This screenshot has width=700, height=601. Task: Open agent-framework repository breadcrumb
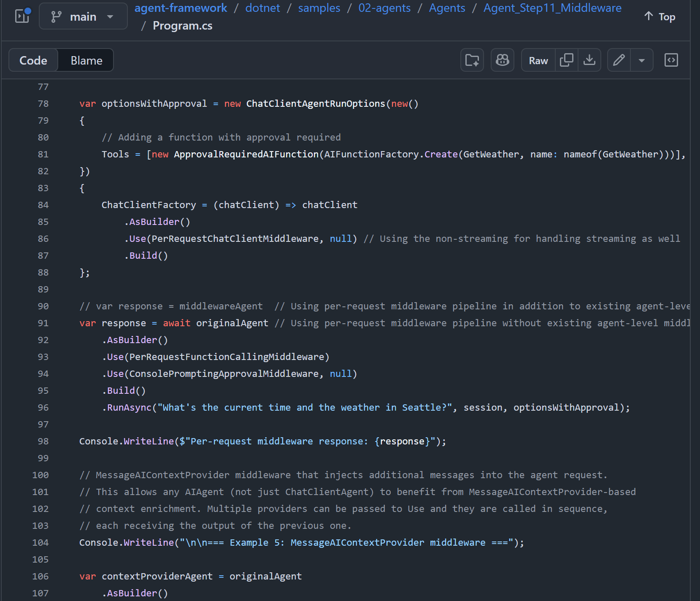click(181, 8)
